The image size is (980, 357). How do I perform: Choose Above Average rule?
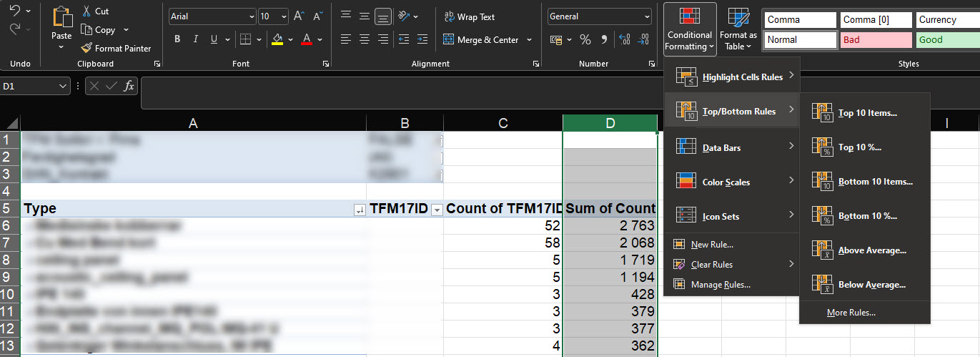click(x=864, y=250)
